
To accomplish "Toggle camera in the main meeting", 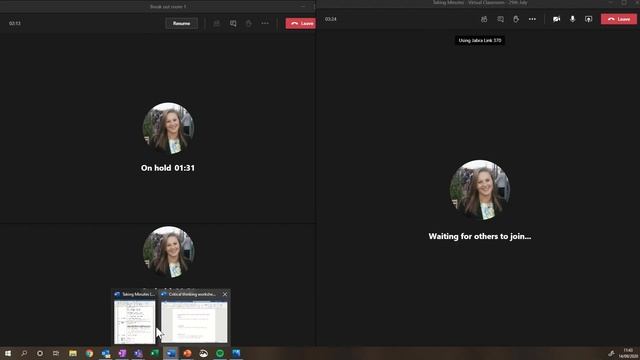I will click(556, 19).
